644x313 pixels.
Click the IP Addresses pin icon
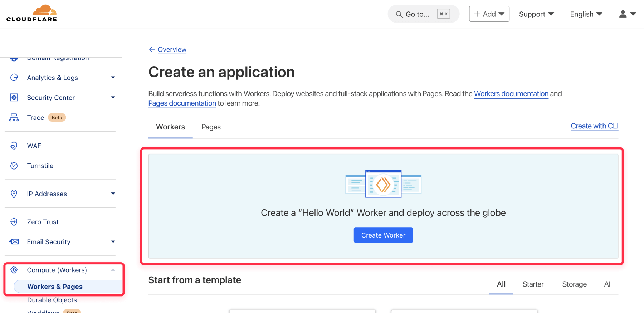click(x=14, y=194)
